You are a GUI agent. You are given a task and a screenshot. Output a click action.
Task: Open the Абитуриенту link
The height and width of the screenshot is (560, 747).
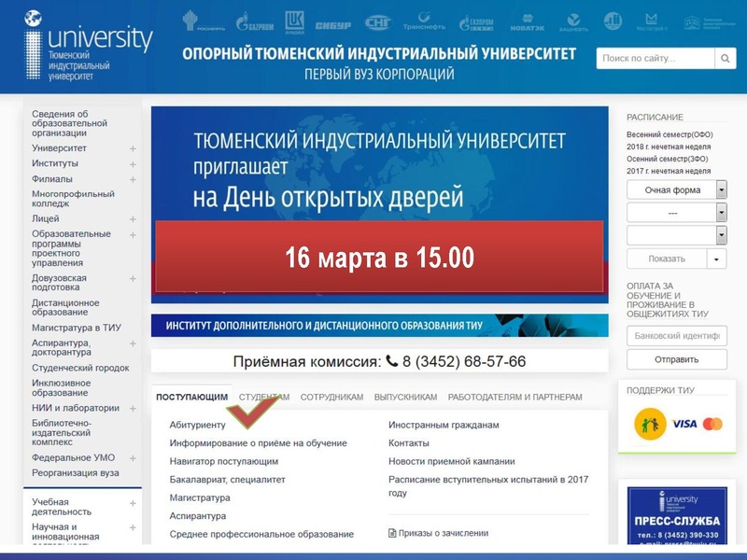197,425
